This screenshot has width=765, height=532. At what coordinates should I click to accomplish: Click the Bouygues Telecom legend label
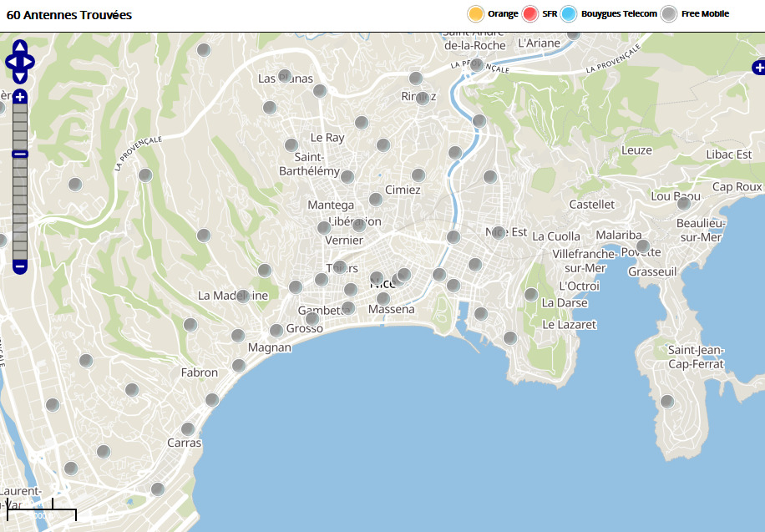(619, 14)
